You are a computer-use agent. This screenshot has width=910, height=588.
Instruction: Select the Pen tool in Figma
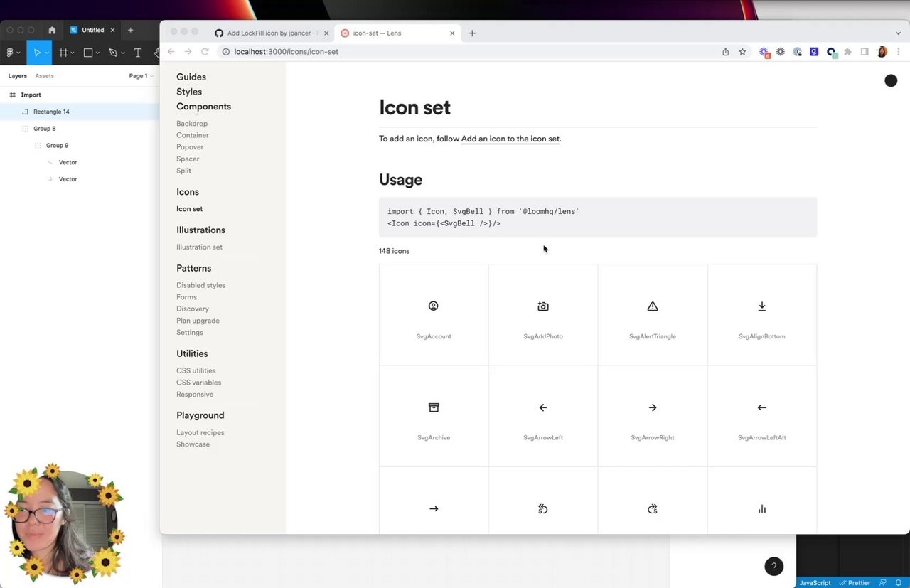point(112,53)
